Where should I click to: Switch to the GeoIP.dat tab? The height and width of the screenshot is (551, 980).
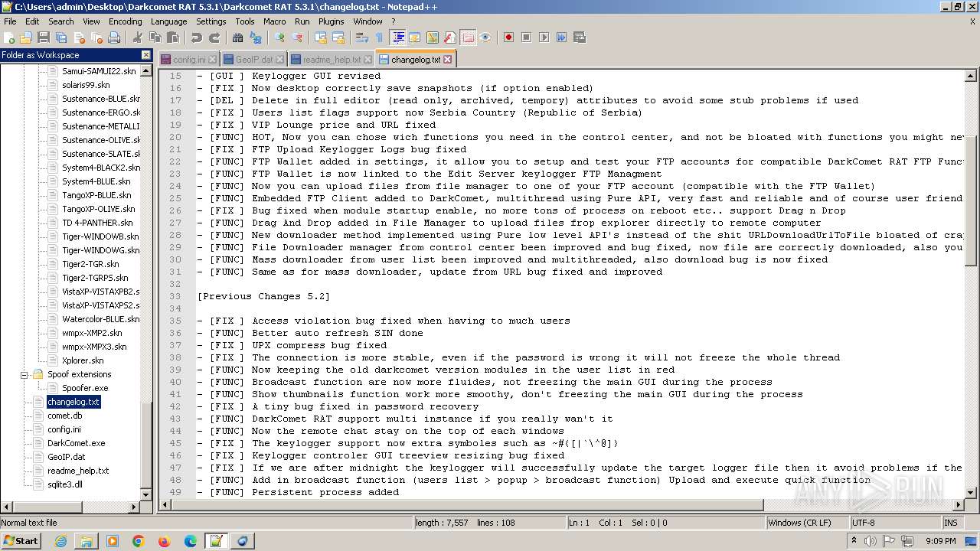tap(254, 59)
